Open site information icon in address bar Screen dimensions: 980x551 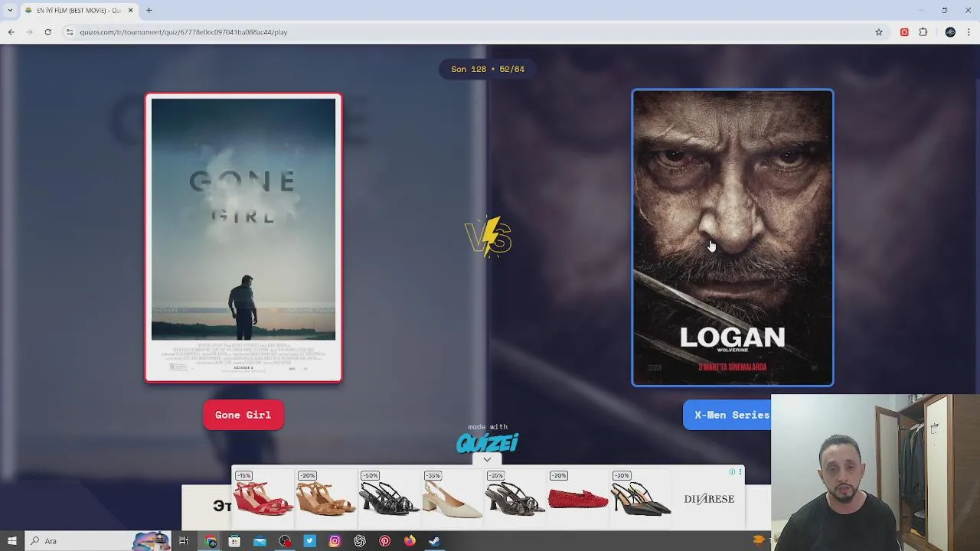pos(70,32)
